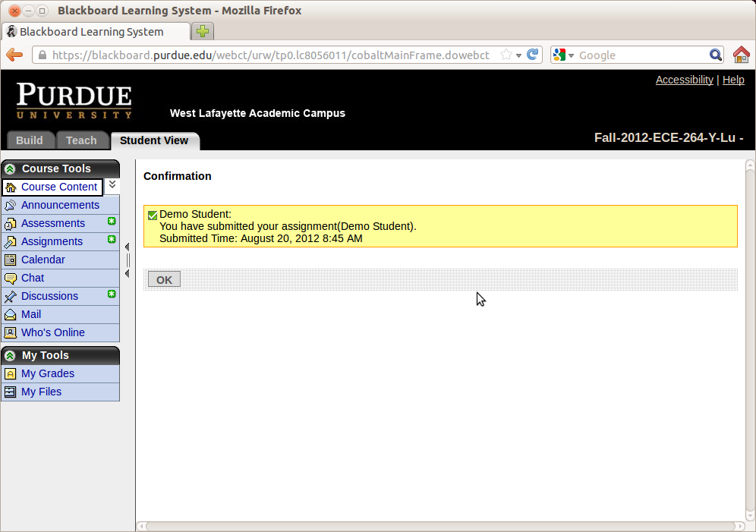This screenshot has height=532, width=756.
Task: Click the My Grades icon
Action: coord(10,374)
